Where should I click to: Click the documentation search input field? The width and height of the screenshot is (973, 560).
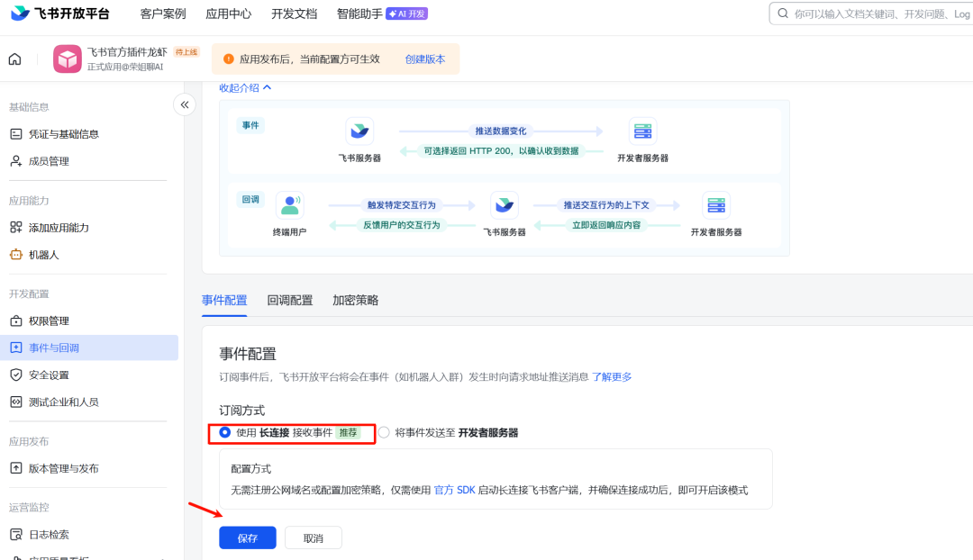pos(871,14)
